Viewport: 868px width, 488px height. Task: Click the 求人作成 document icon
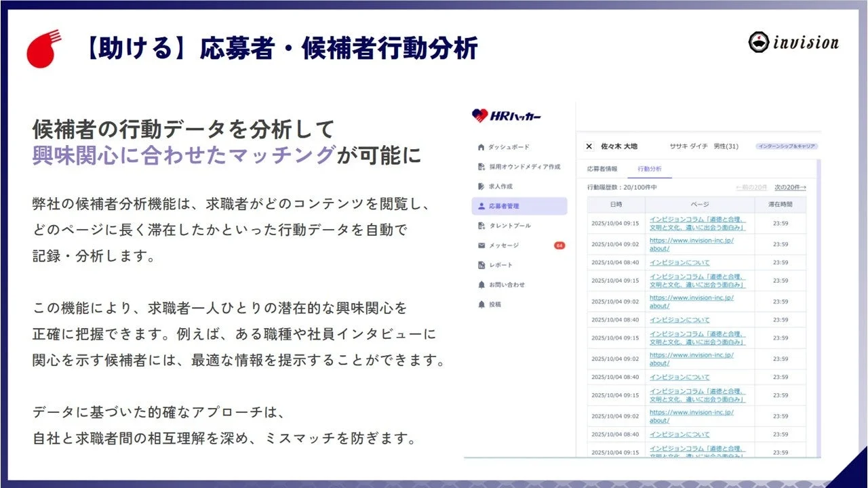pyautogui.click(x=481, y=186)
